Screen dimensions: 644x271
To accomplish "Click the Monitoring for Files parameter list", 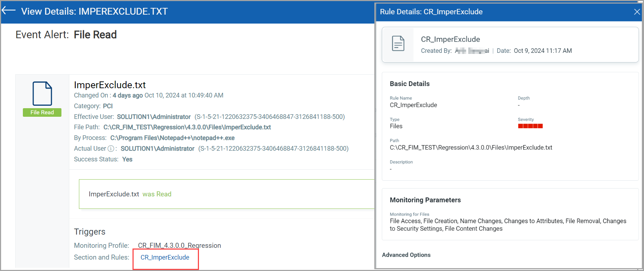I will [508, 225].
